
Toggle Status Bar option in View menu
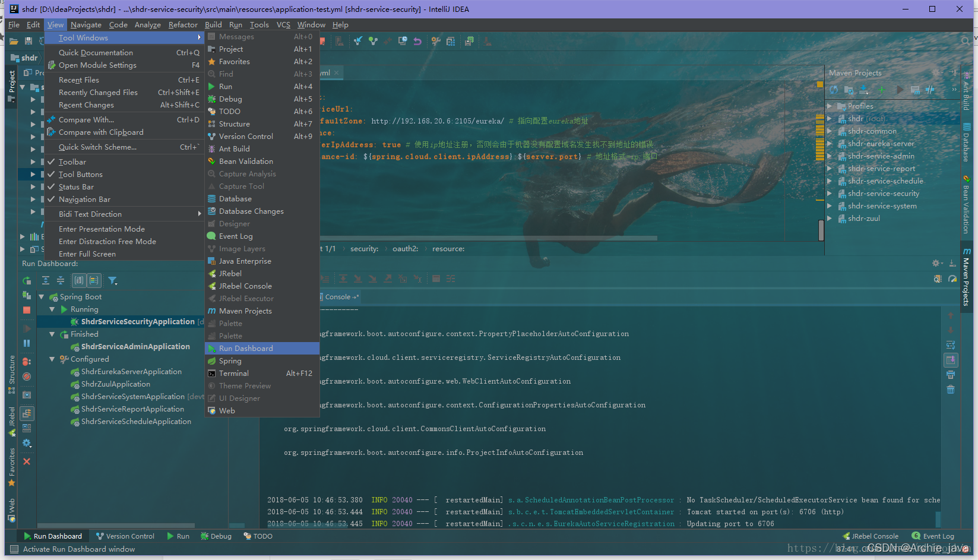[x=125, y=186]
